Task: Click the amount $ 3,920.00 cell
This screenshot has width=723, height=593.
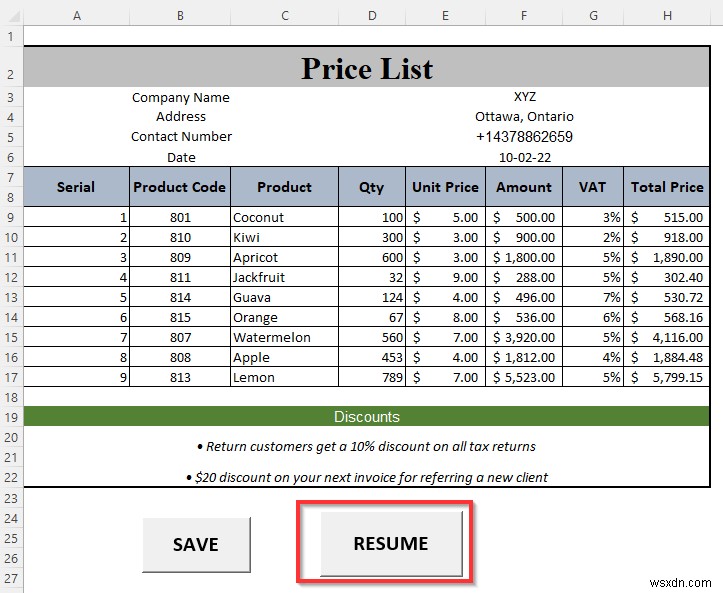Action: 524,337
